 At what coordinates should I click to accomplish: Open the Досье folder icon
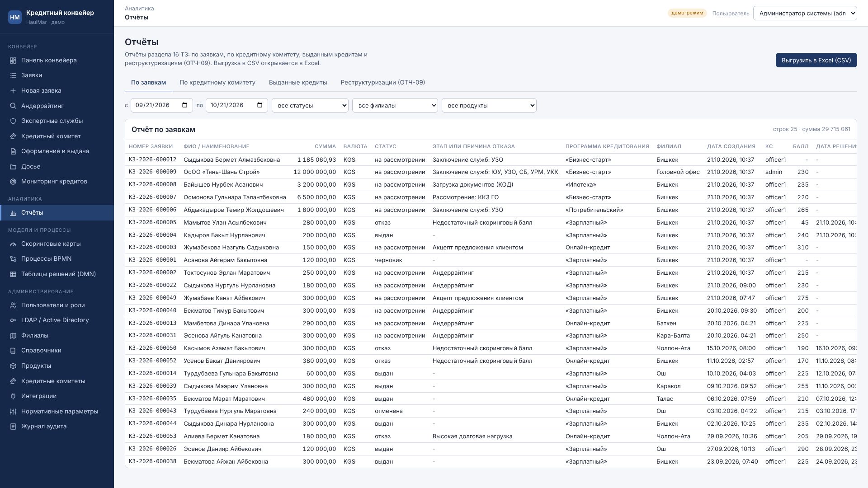point(13,167)
